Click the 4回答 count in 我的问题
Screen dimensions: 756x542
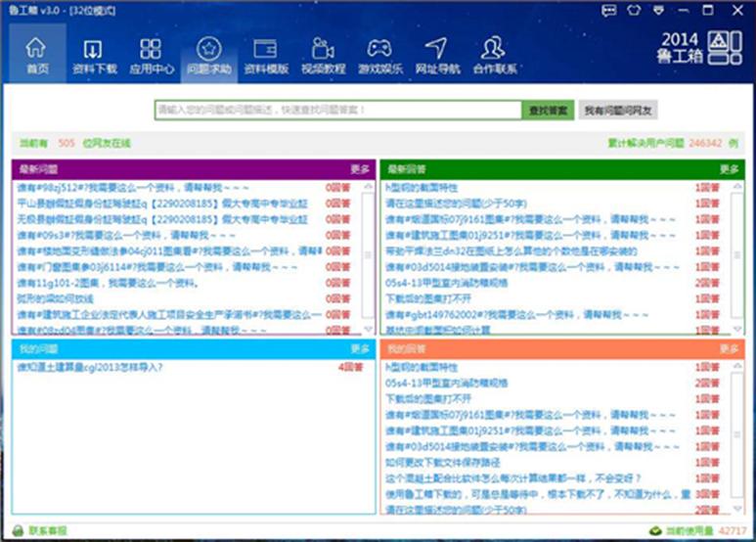click(x=350, y=368)
